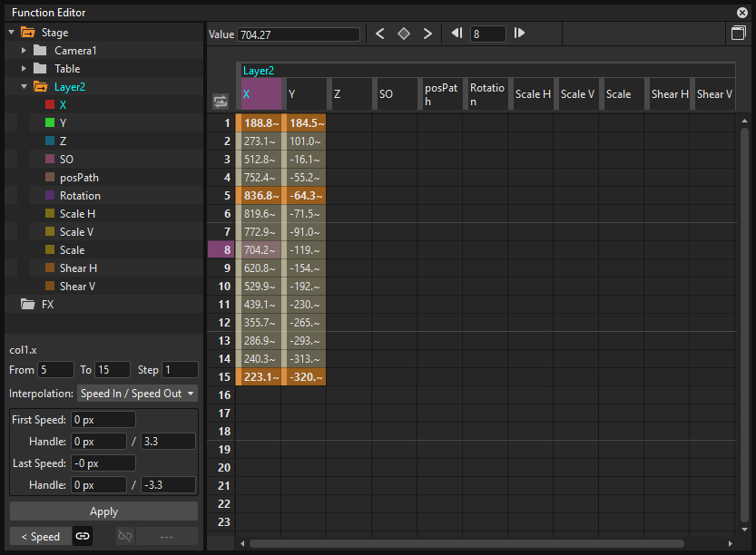Toggle the posPath channel swatch
Screen dimensions: 756x555
(x=50, y=177)
